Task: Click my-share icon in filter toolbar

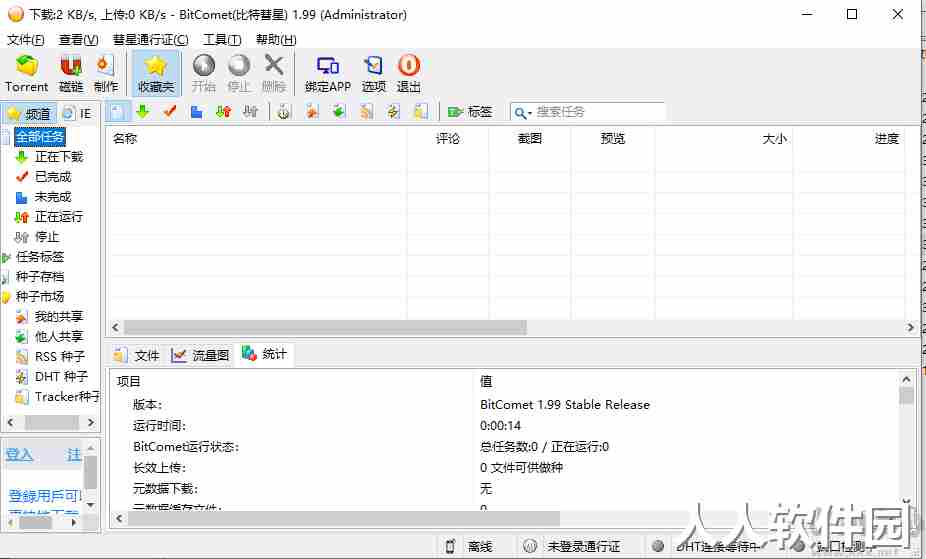Action: pyautogui.click(x=312, y=112)
